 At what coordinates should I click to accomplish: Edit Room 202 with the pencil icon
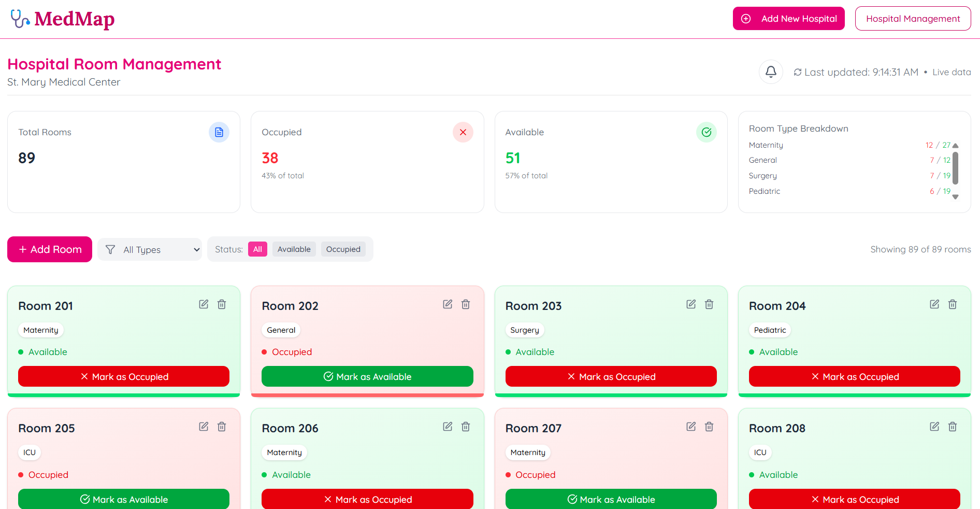[x=448, y=304]
